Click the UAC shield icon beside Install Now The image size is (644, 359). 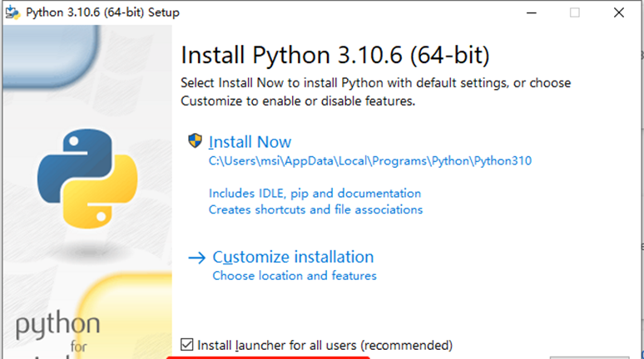[x=195, y=140]
